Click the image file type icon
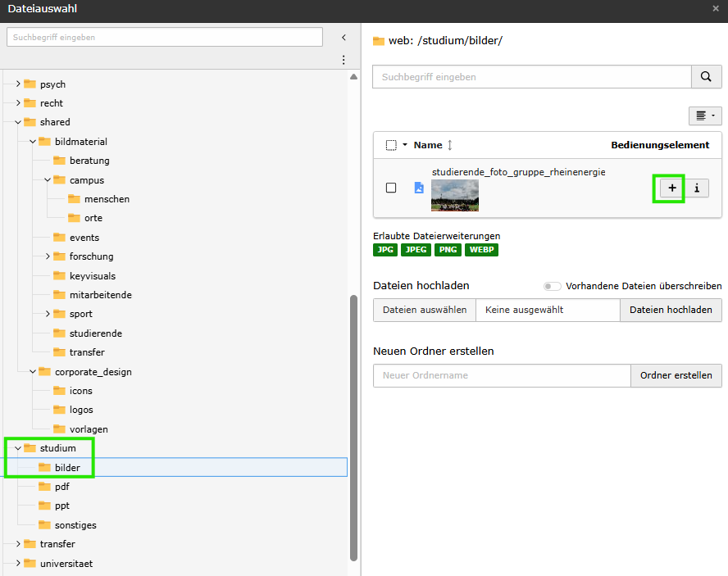 pos(419,188)
